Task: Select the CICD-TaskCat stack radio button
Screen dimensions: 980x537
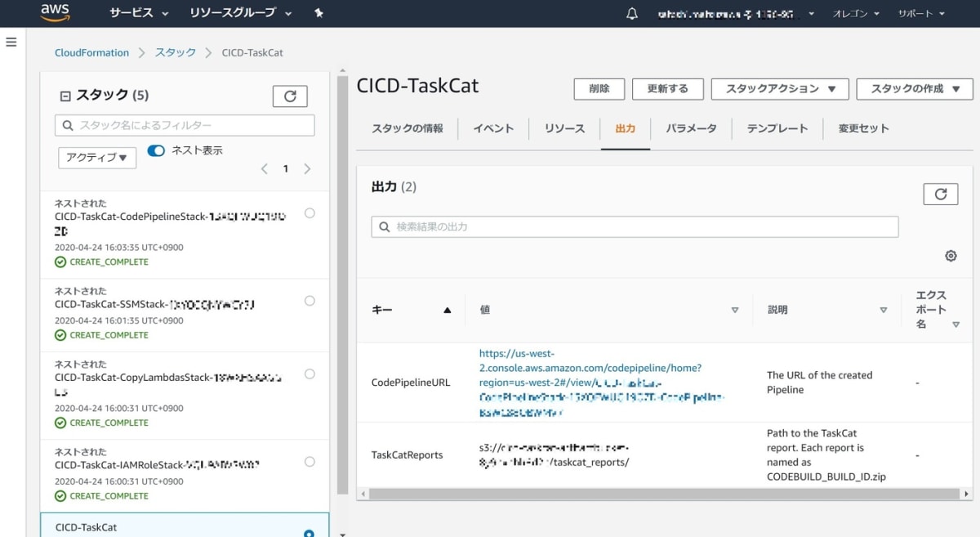Action: click(310, 534)
